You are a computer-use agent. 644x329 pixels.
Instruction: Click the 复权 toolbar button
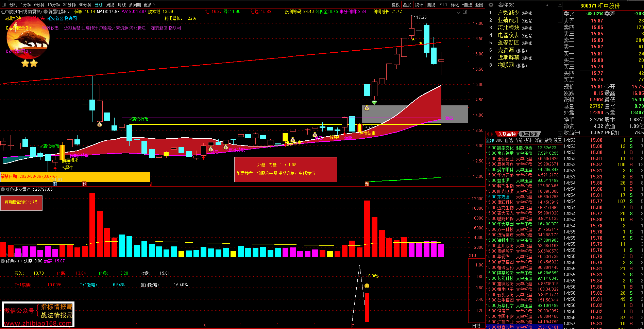click(x=395, y=5)
